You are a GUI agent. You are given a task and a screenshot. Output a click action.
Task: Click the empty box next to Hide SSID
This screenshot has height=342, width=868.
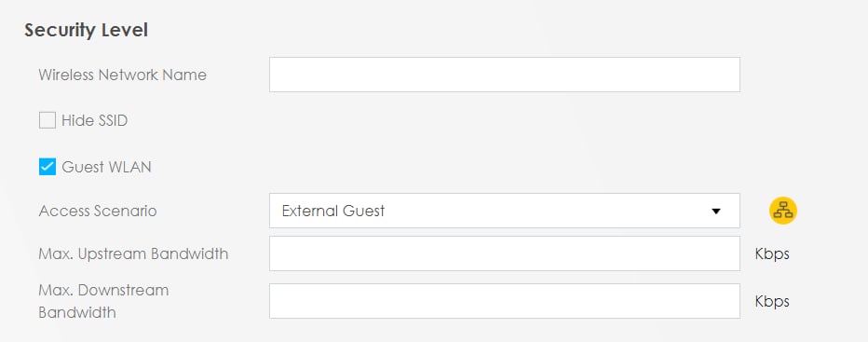pos(47,120)
